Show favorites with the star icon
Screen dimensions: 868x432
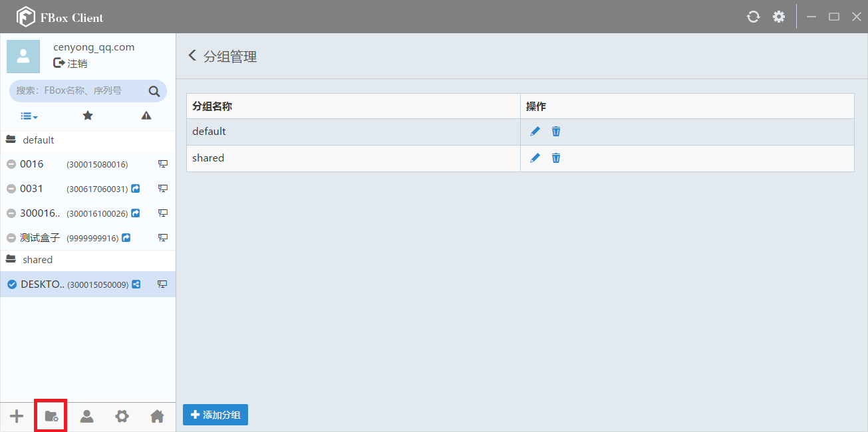(x=88, y=116)
